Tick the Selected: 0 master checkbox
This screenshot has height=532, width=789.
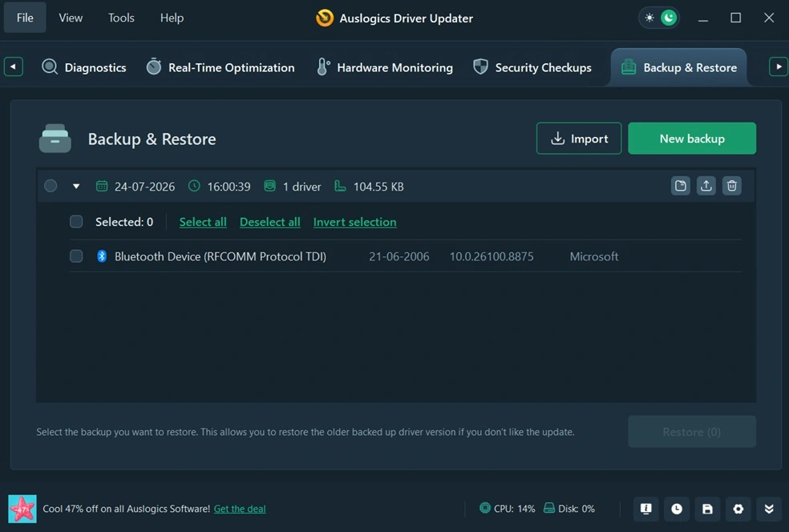click(x=76, y=221)
